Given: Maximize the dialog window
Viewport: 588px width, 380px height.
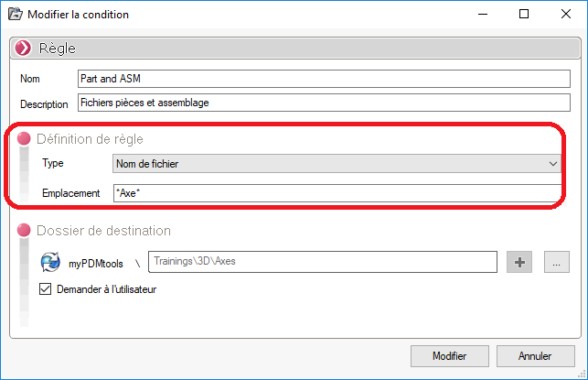Looking at the screenshot, I should [524, 15].
